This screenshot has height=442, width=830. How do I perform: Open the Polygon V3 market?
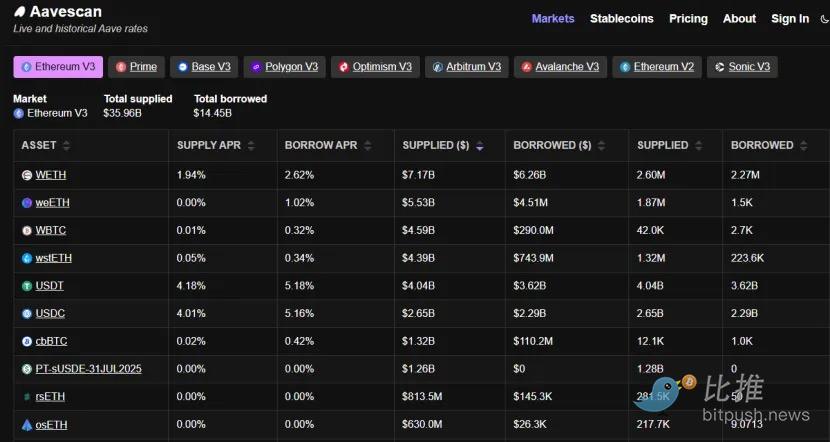point(284,67)
